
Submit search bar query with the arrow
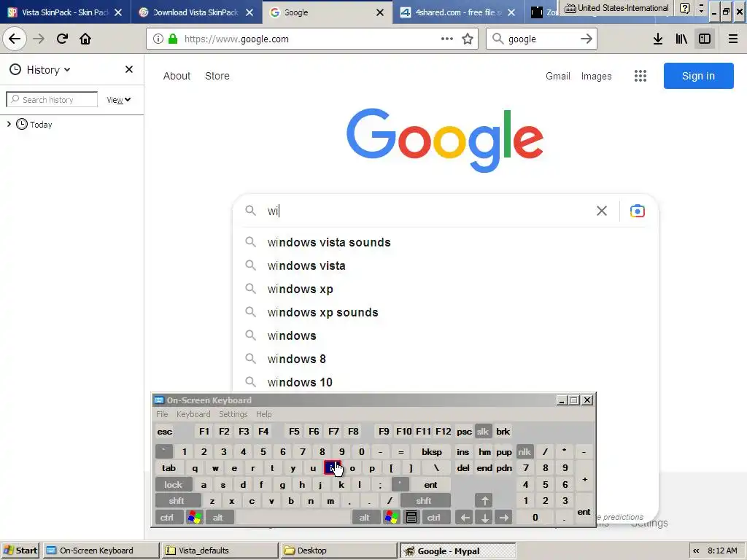586,39
